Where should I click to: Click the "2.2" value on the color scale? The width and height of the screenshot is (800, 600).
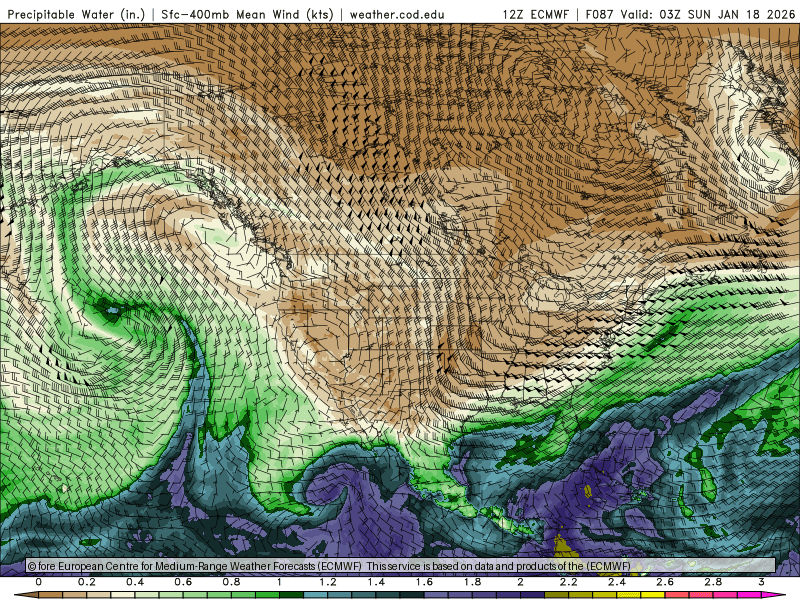(x=568, y=582)
